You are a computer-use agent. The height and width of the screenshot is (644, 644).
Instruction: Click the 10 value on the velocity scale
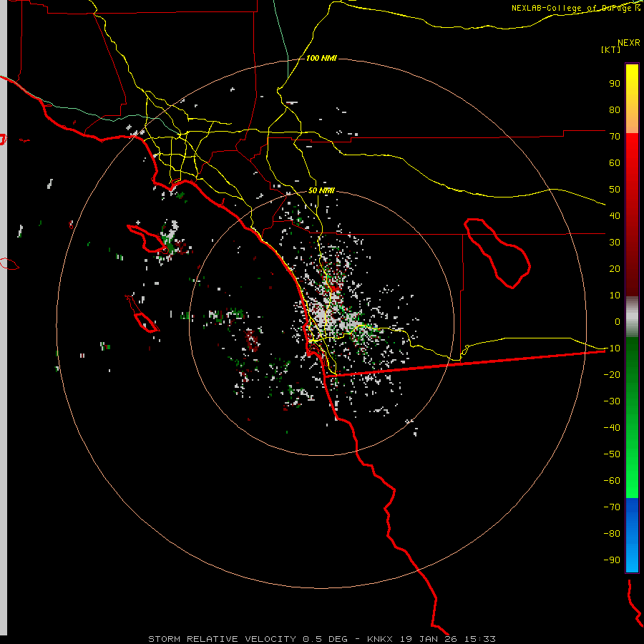(x=615, y=296)
